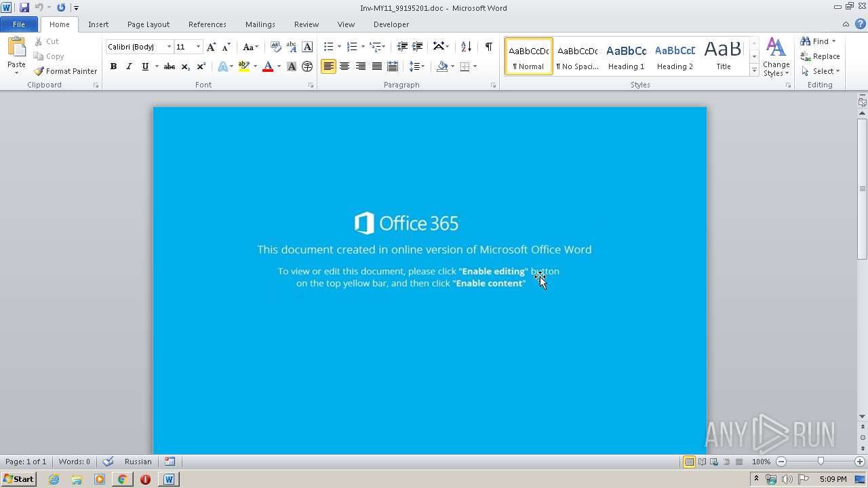Image resolution: width=868 pixels, height=488 pixels.
Task: Click the Russian language indicator
Action: pos(138,462)
